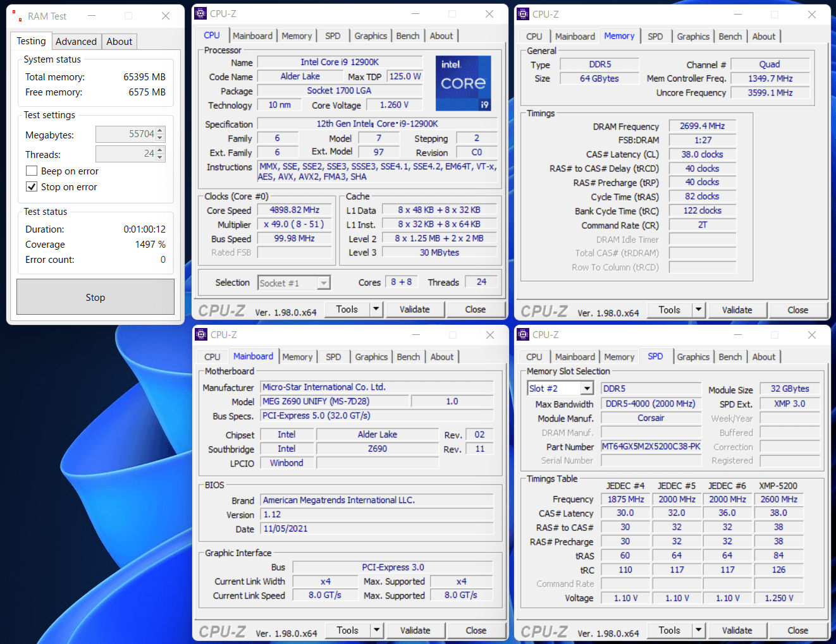Click the Part Number field MT64GX5M2X5200C38
Viewport: 836px width, 644px height.
click(x=651, y=447)
